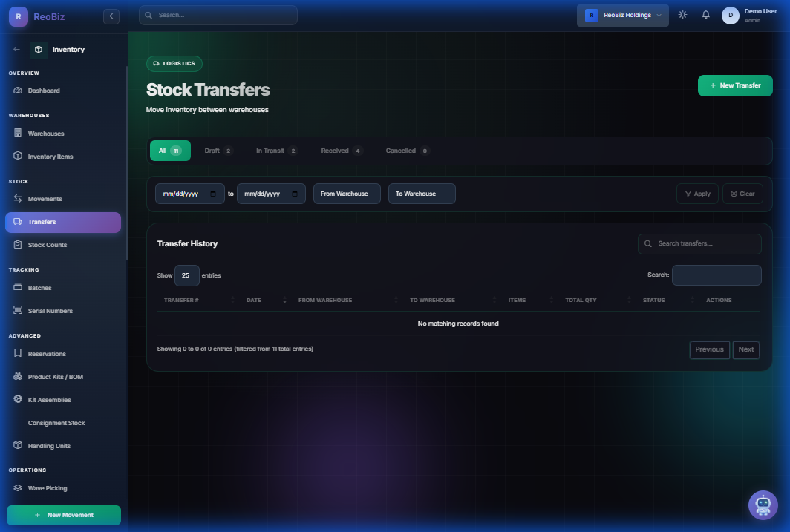Expand the ReoBiz Holdings company dropdown

(622, 15)
